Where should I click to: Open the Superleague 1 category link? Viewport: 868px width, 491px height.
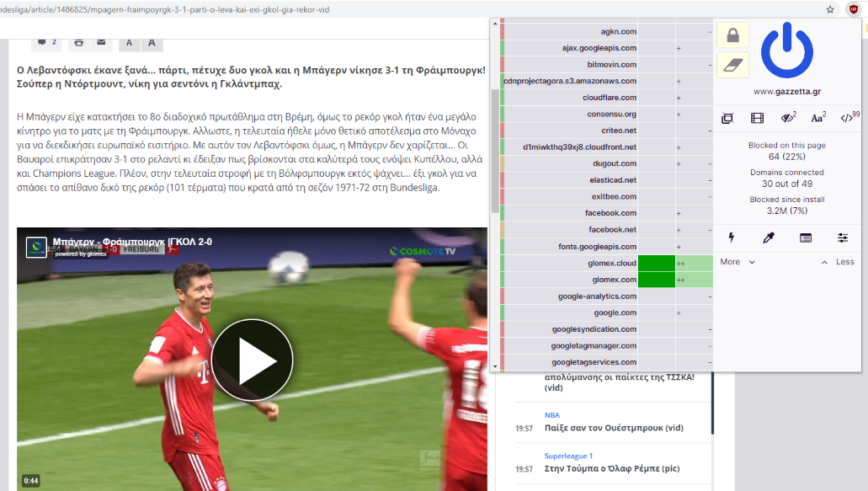(568, 456)
